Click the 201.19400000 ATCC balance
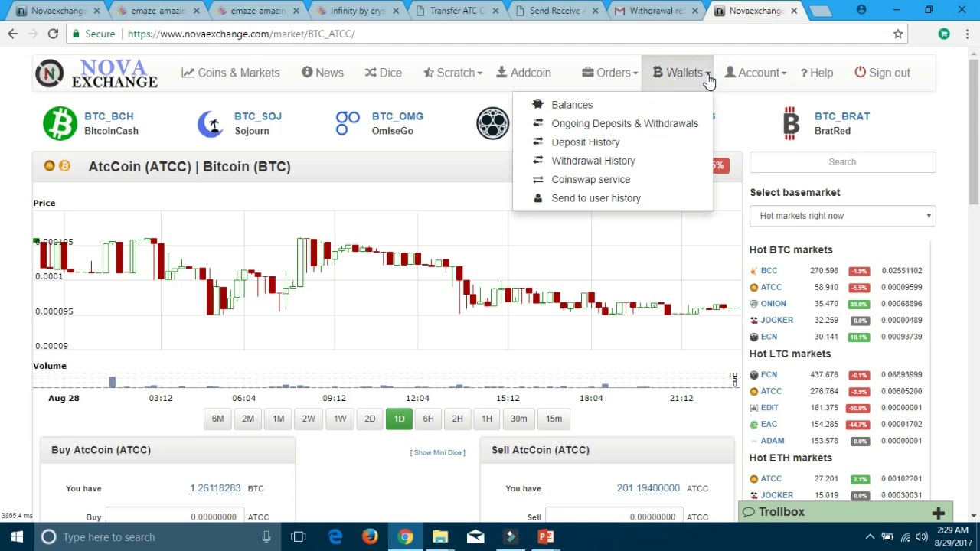980x551 pixels. pos(648,488)
